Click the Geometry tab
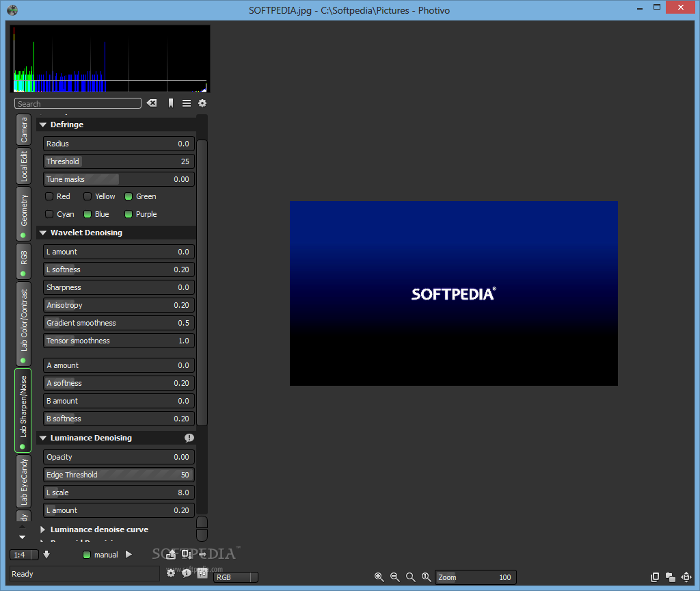This screenshot has width=700, height=591. click(23, 213)
